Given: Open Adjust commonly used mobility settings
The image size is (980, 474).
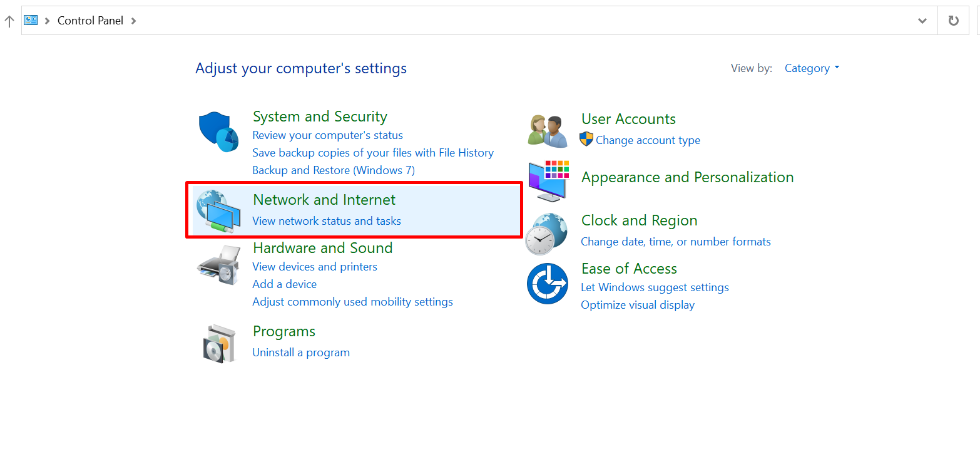Looking at the screenshot, I should pos(352,302).
